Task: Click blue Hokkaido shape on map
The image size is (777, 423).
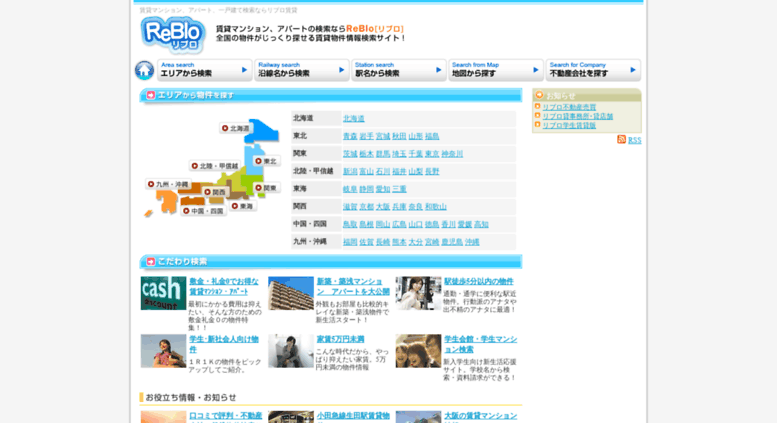Action: click(x=263, y=132)
